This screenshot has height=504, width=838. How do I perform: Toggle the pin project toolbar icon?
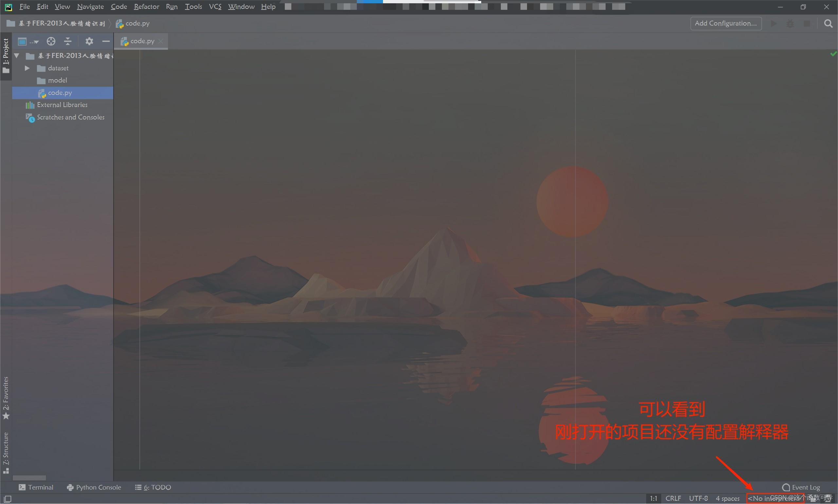click(23, 41)
